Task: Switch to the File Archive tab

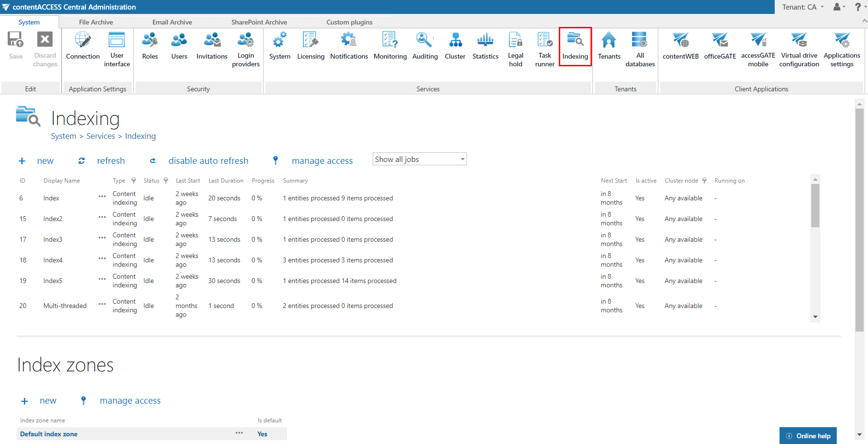Action: pyautogui.click(x=96, y=22)
